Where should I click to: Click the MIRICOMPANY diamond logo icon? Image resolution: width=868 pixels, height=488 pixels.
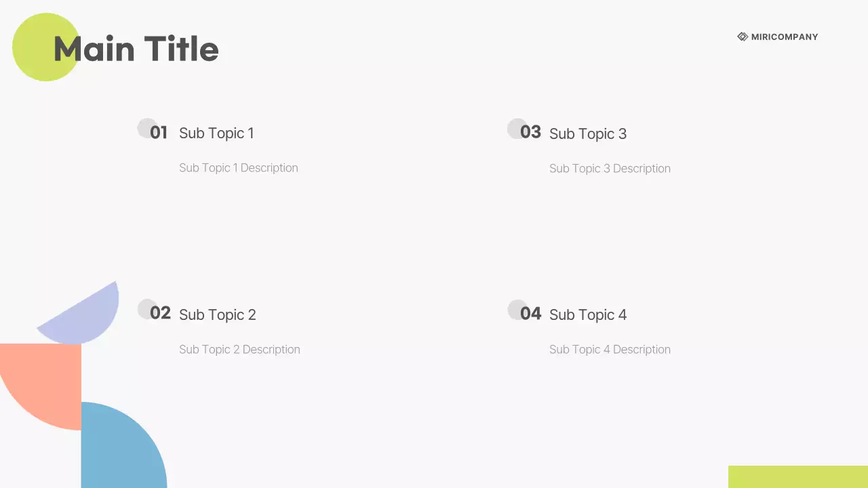click(743, 37)
